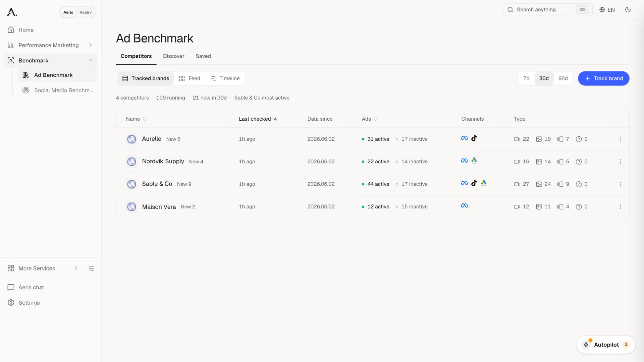Open the Autopilot panel button
This screenshot has width=644, height=362.
pos(606,345)
